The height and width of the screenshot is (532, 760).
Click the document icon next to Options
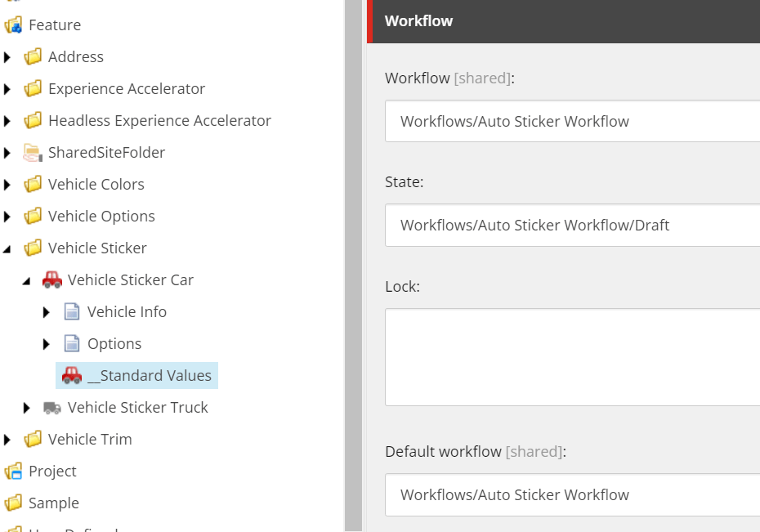pyautogui.click(x=72, y=344)
